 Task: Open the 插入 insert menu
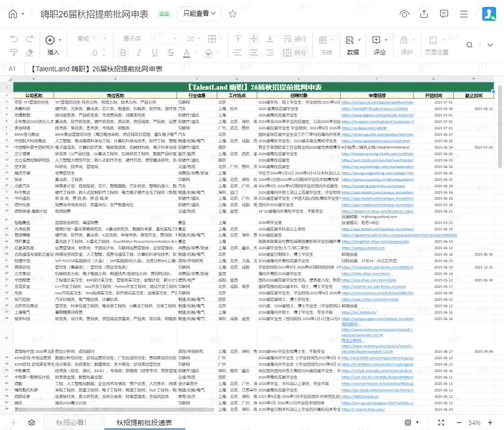click(53, 46)
